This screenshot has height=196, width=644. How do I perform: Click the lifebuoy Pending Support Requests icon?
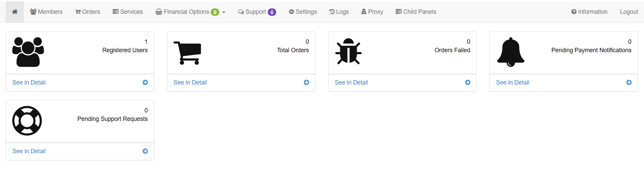point(27,121)
